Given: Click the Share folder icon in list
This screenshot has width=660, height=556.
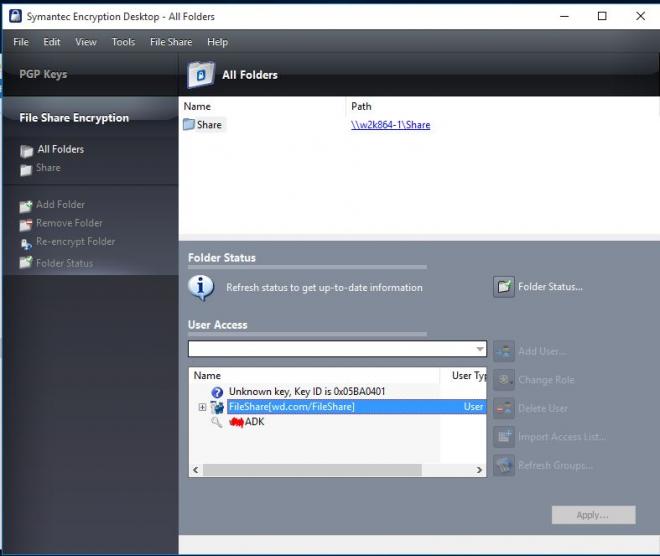Looking at the screenshot, I should [x=189, y=125].
